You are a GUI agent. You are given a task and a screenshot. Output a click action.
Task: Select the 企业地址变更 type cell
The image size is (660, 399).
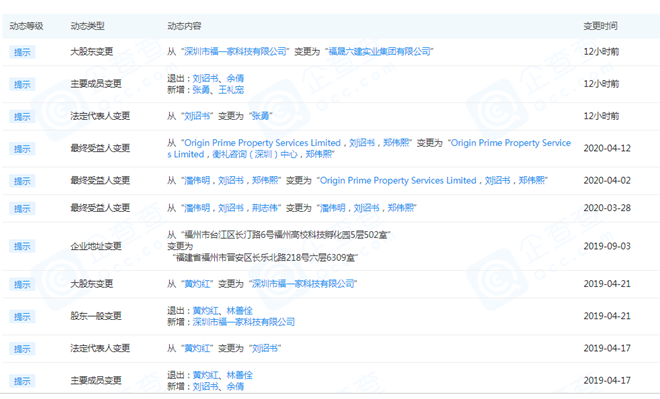point(96,246)
